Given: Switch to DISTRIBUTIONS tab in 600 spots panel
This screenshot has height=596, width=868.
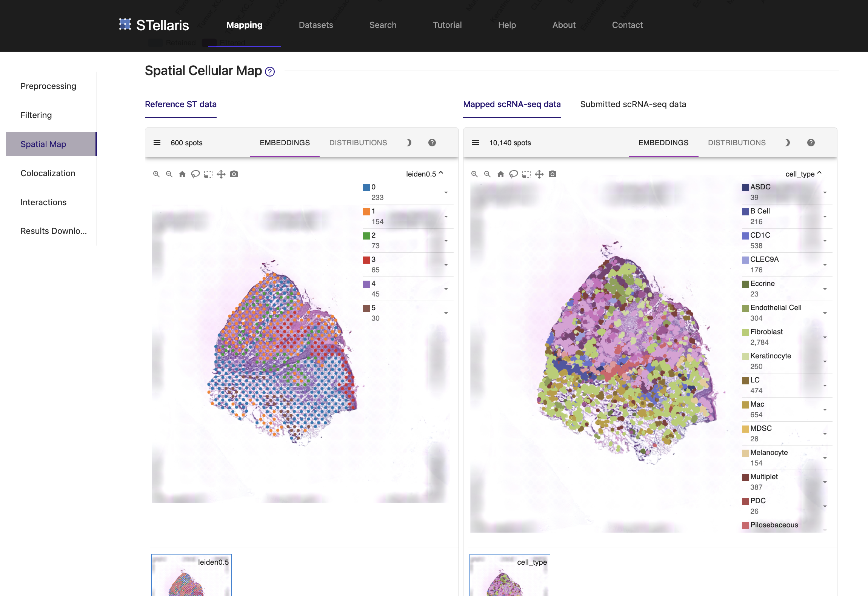Looking at the screenshot, I should coord(358,143).
